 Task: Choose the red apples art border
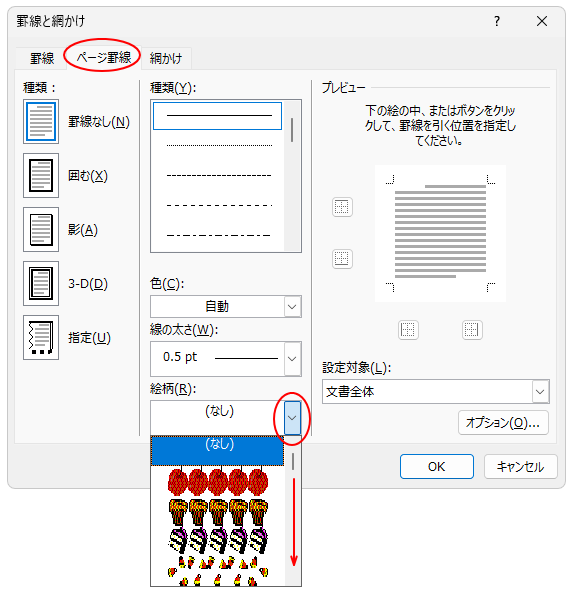tap(218, 481)
